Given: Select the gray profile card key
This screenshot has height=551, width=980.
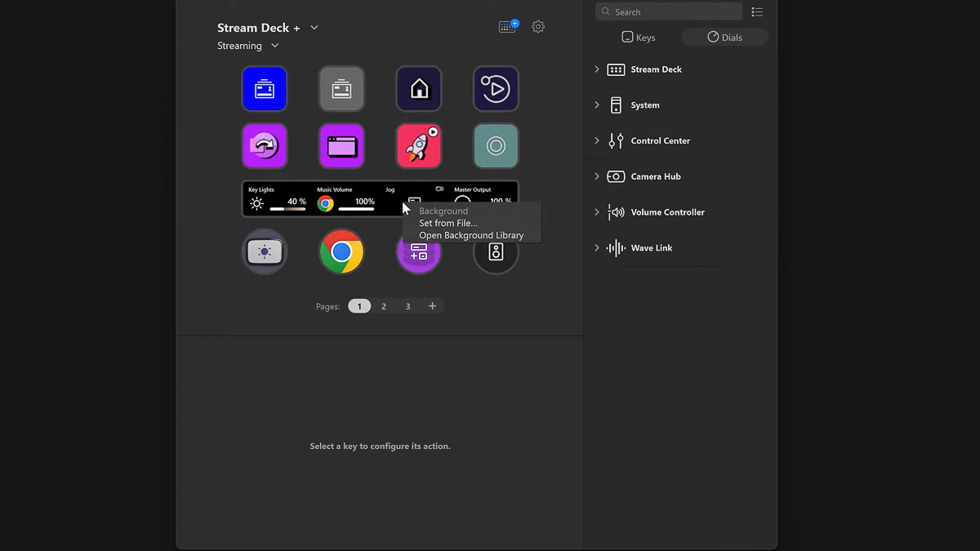Looking at the screenshot, I should (x=341, y=88).
